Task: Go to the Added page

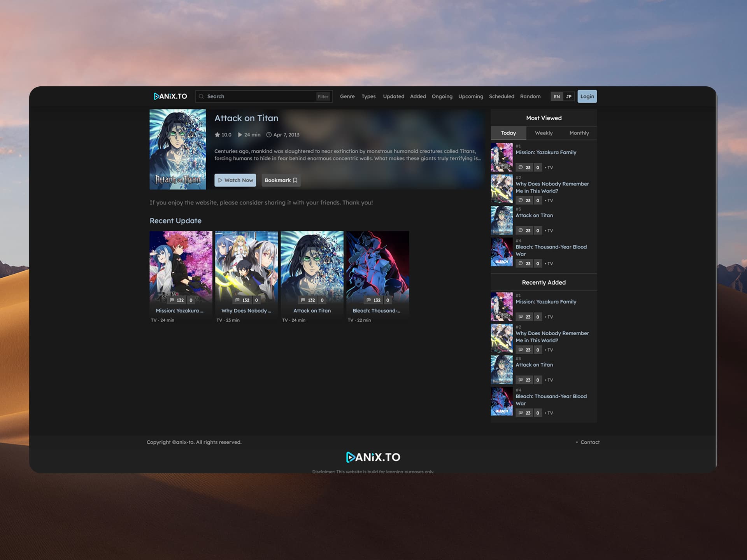Action: pos(418,96)
